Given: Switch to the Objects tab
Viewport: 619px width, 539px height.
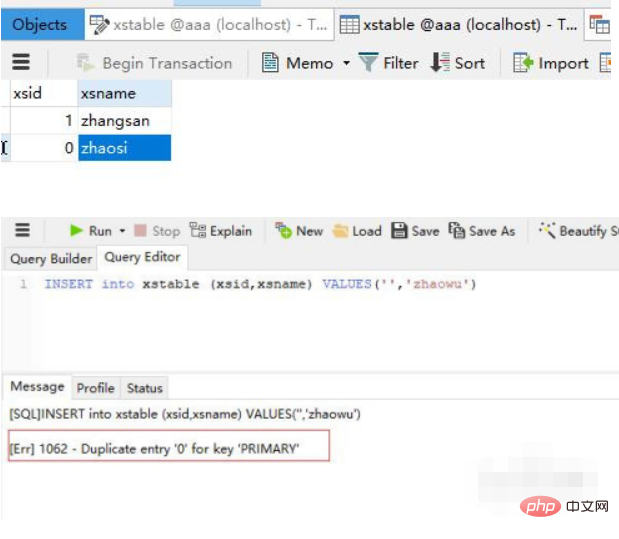Looking at the screenshot, I should 40,25.
